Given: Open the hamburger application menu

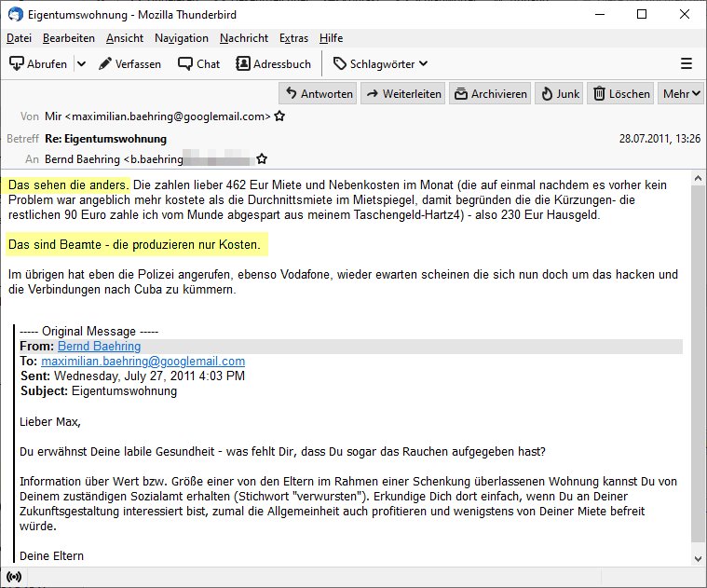Looking at the screenshot, I should [687, 63].
